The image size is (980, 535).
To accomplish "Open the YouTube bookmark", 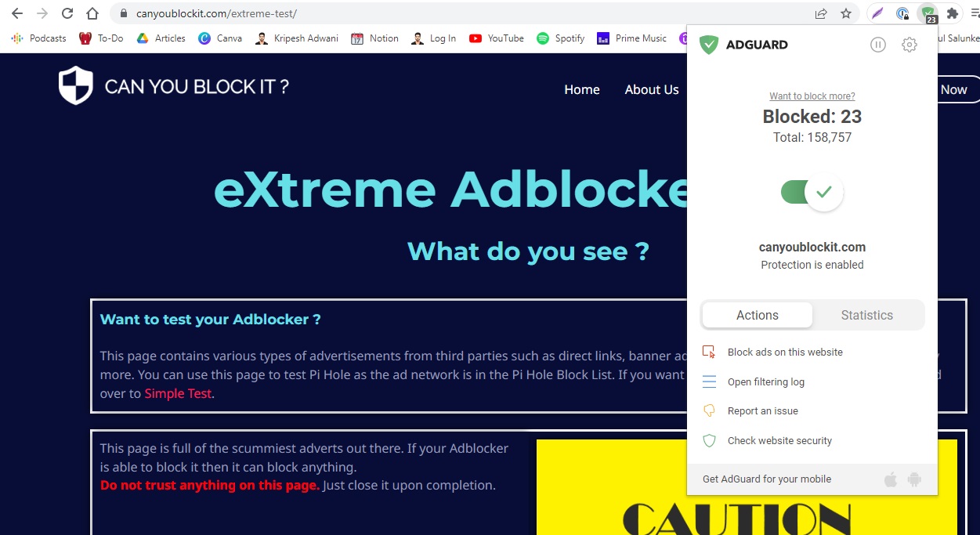I will [497, 38].
